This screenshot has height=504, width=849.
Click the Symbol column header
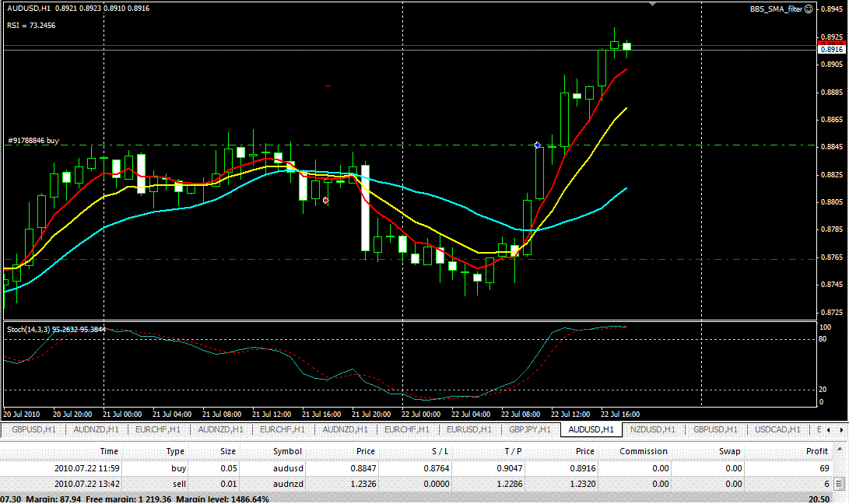[287, 451]
